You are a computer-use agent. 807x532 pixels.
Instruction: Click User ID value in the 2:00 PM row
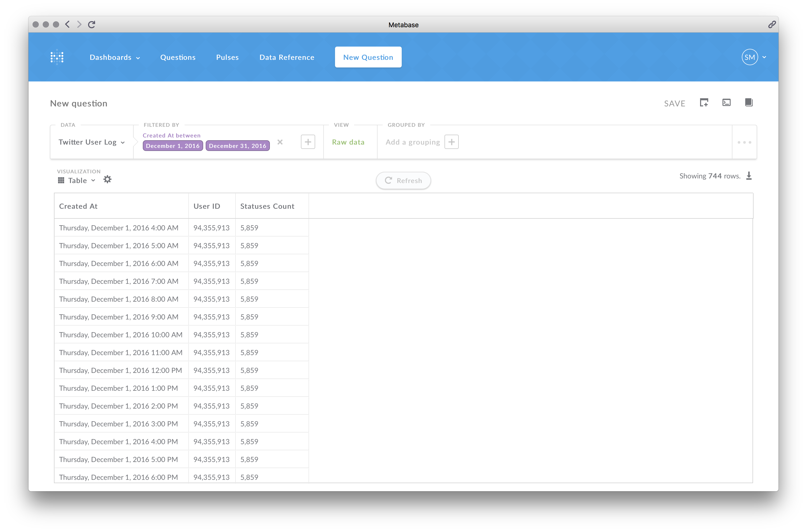[212, 406]
